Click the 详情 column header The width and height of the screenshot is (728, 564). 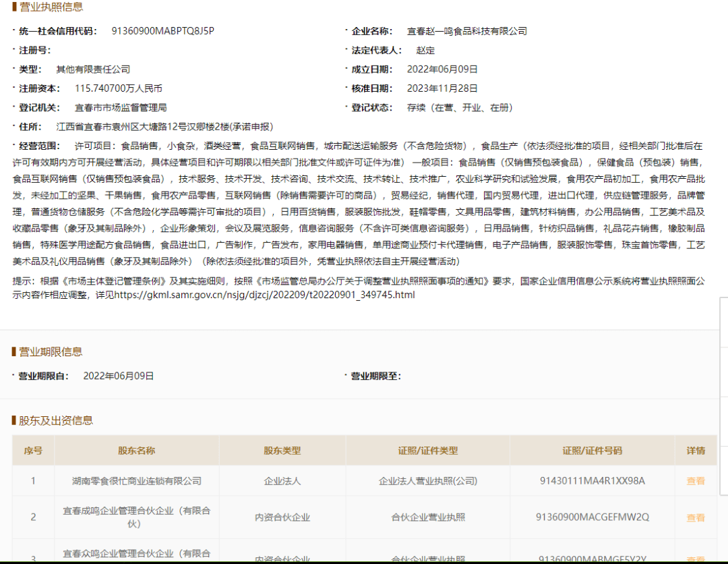pos(696,451)
